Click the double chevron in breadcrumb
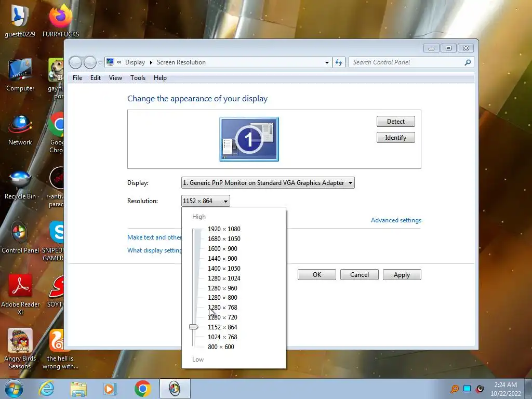The width and height of the screenshot is (532, 399). [119, 62]
